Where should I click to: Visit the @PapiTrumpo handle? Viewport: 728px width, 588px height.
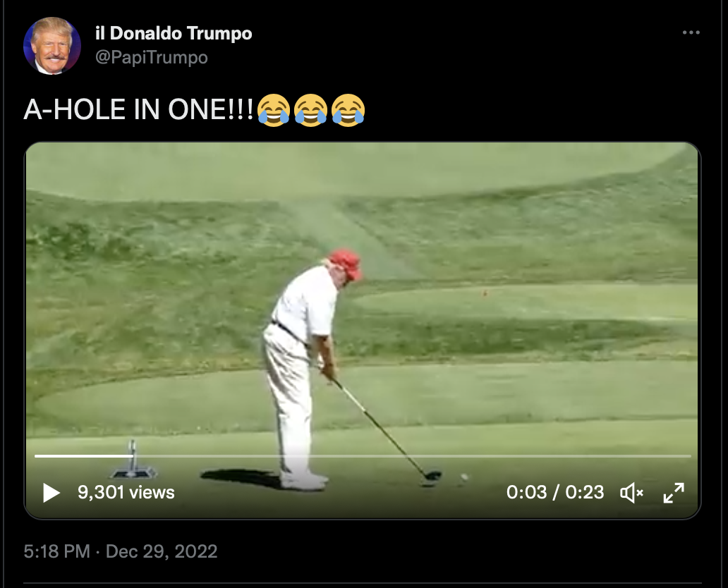(152, 58)
